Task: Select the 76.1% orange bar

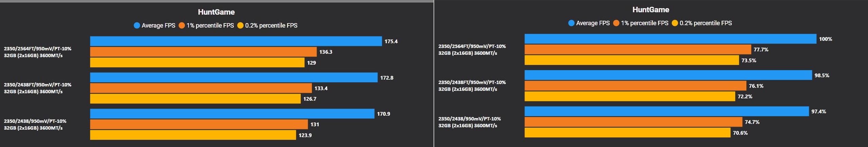Action: pyautogui.click(x=635, y=86)
